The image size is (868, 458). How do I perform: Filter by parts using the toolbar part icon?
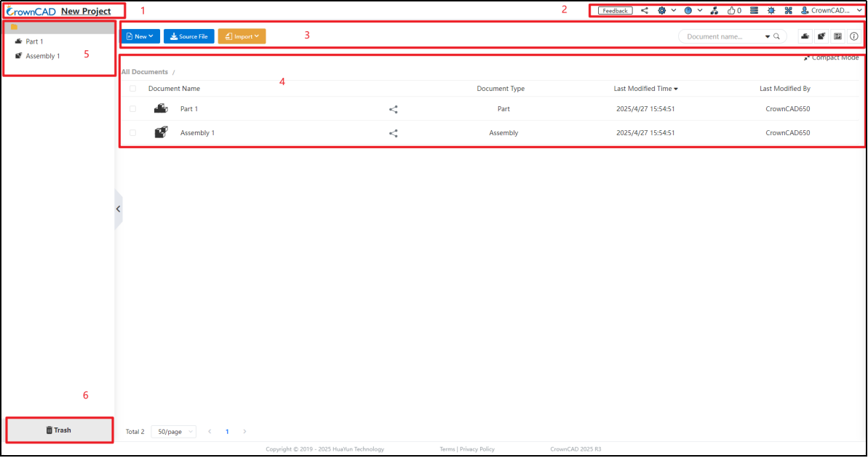[805, 36]
